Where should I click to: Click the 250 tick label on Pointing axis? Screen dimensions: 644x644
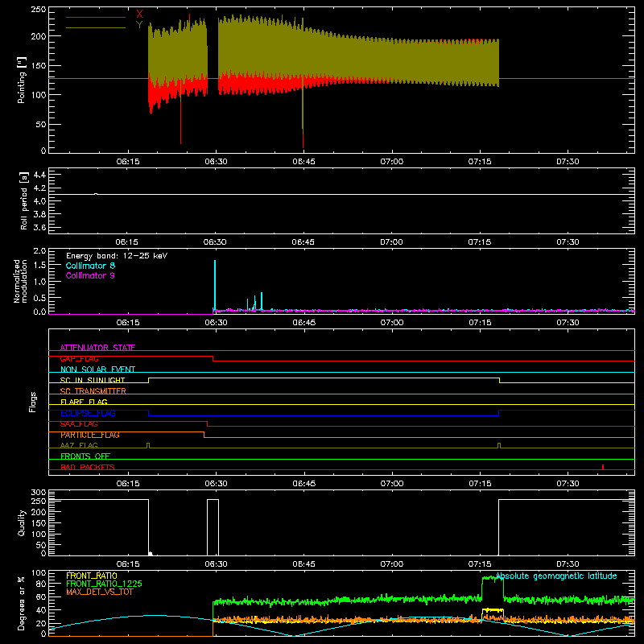click(x=39, y=9)
